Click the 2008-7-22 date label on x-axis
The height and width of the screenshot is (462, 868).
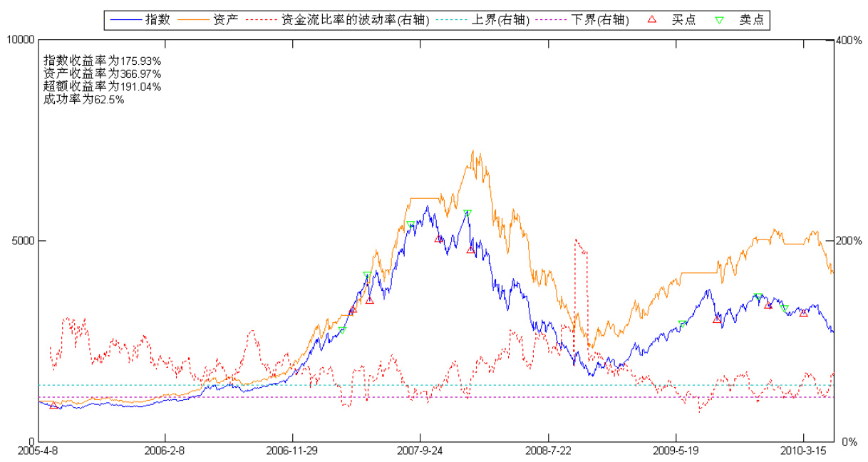pos(547,451)
